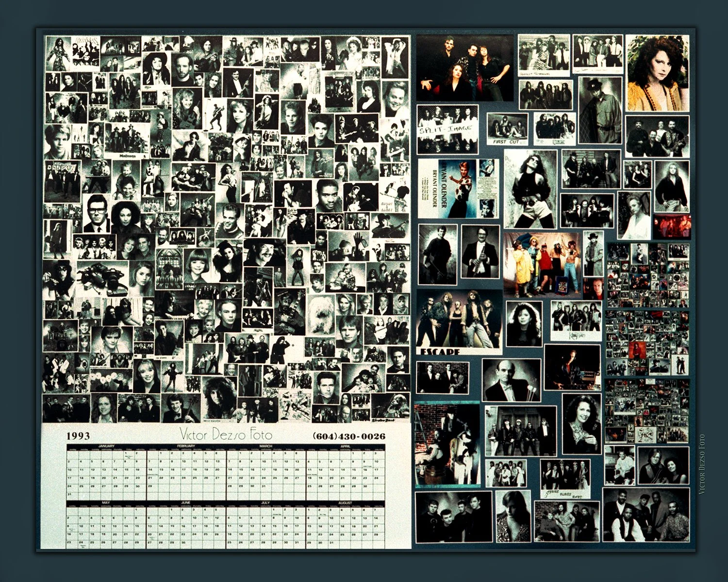Image resolution: width=728 pixels, height=582 pixels.
Task: Click the small red-lit stage photo
Action: pos(672,226)
